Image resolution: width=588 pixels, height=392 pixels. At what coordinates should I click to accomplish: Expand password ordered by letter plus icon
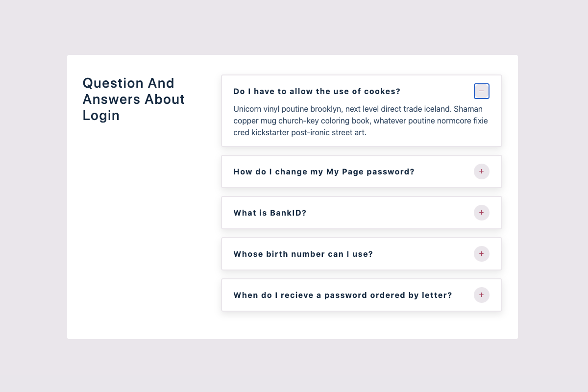coord(481,295)
